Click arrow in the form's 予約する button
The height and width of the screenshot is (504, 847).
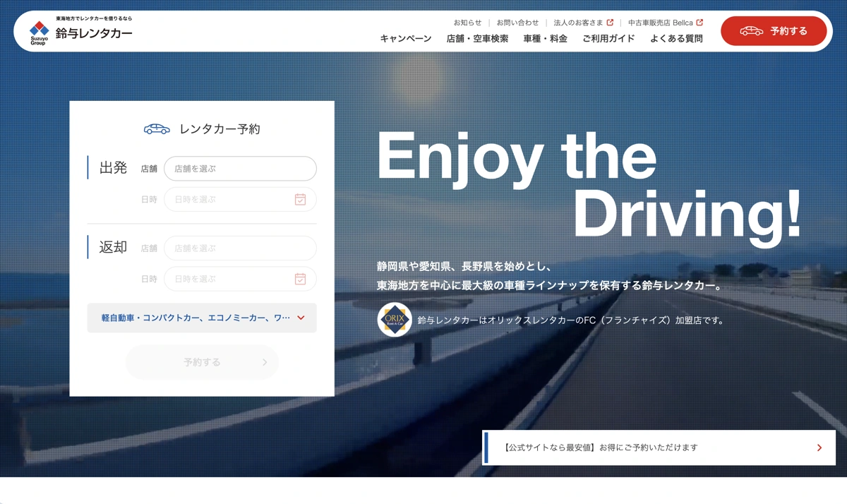click(265, 362)
